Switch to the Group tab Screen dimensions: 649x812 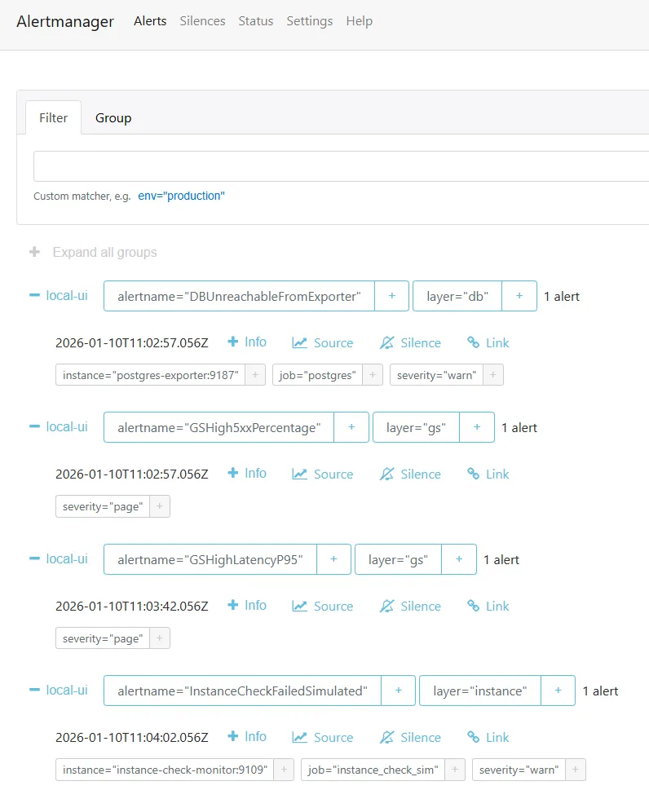click(x=113, y=118)
